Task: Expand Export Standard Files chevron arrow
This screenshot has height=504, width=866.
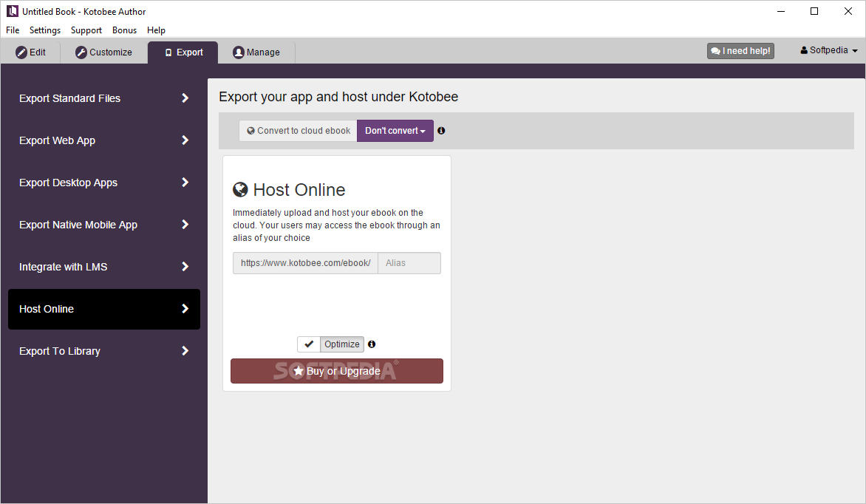Action: tap(185, 98)
